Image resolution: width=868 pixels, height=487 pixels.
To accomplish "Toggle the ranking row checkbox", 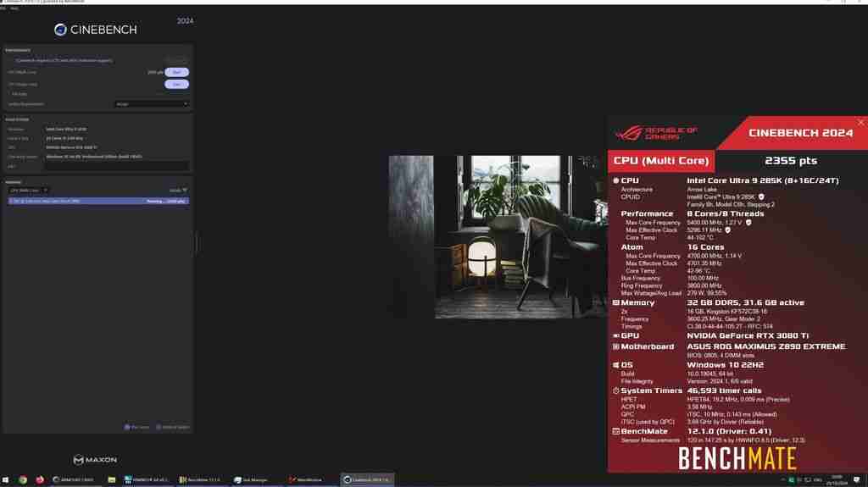I will point(10,202).
